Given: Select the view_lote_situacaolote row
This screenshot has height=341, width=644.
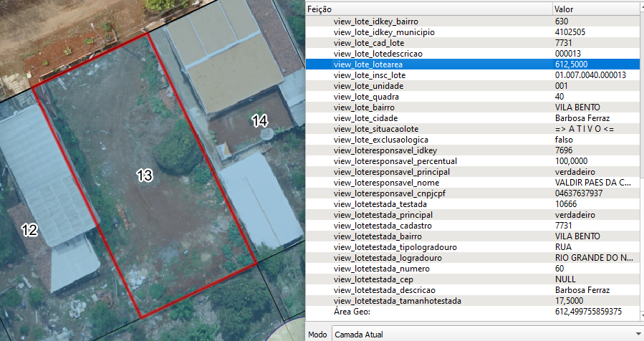Looking at the screenshot, I should point(473,129).
